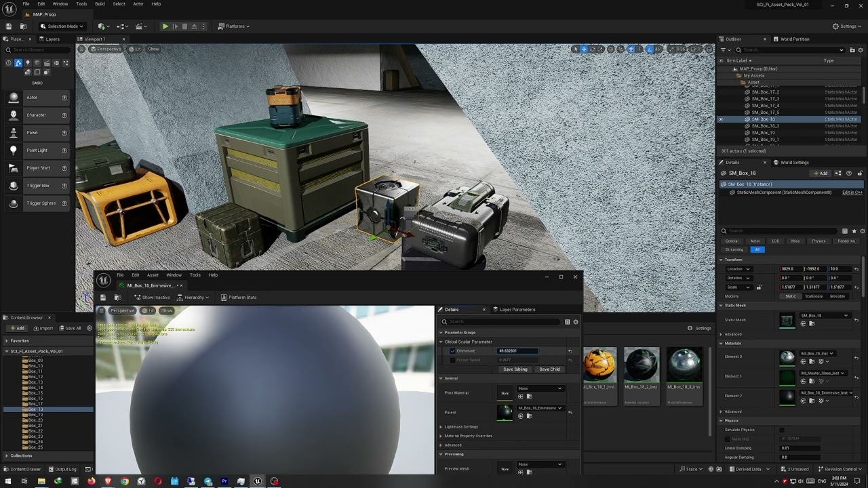Open the Platforms dropdown

click(234, 26)
